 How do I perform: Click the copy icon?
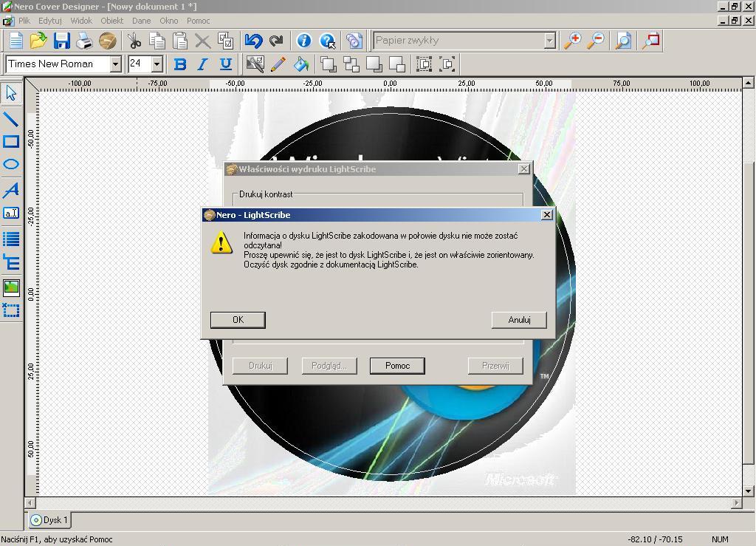157,41
